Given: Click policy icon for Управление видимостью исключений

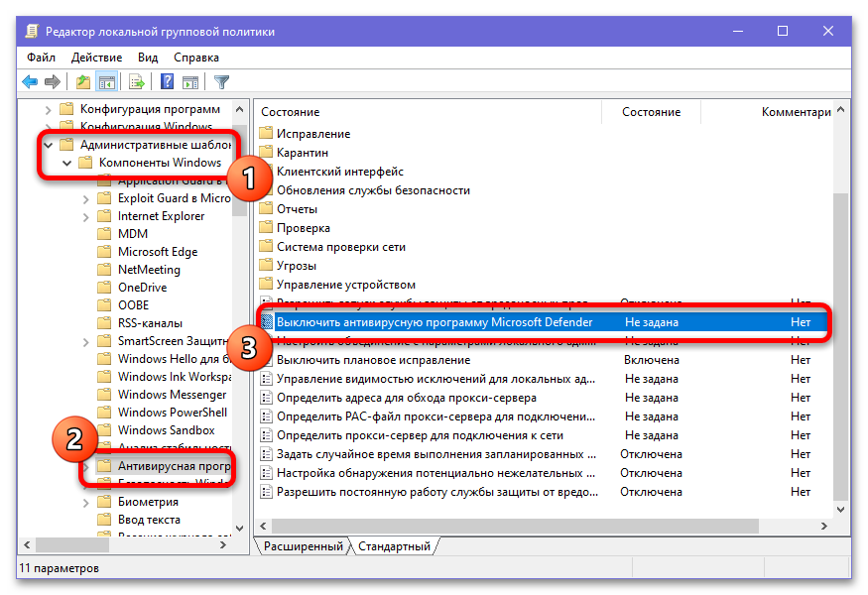Looking at the screenshot, I should tap(266, 379).
